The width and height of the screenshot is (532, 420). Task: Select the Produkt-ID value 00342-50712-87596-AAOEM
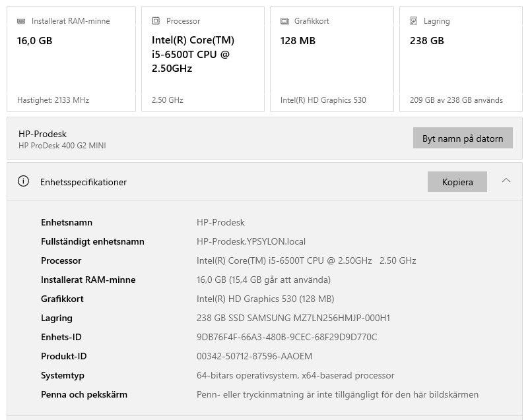point(255,356)
